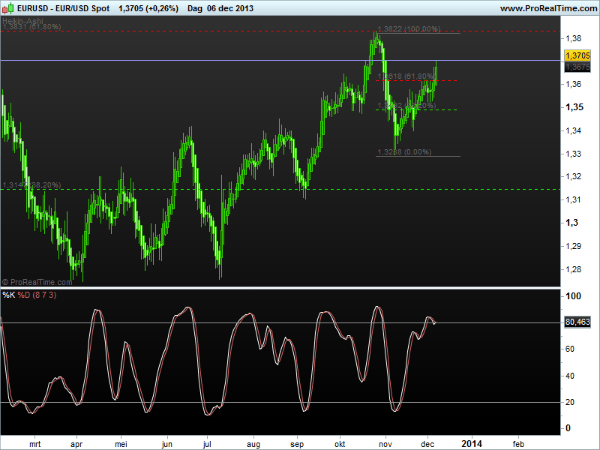Click the 1,36 price axis label
Screen dimensions: 600x450
573,84
